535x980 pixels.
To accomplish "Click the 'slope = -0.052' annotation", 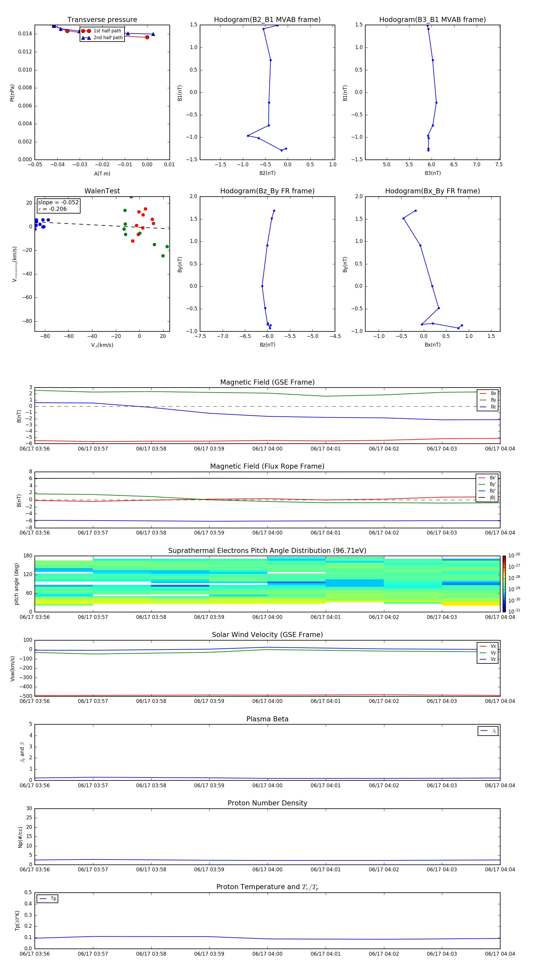I will [58, 203].
